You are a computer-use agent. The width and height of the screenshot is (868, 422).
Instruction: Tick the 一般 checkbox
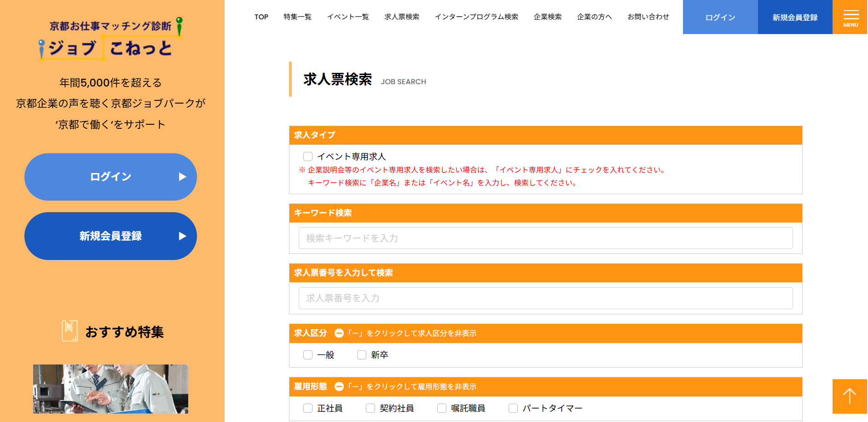pos(308,355)
